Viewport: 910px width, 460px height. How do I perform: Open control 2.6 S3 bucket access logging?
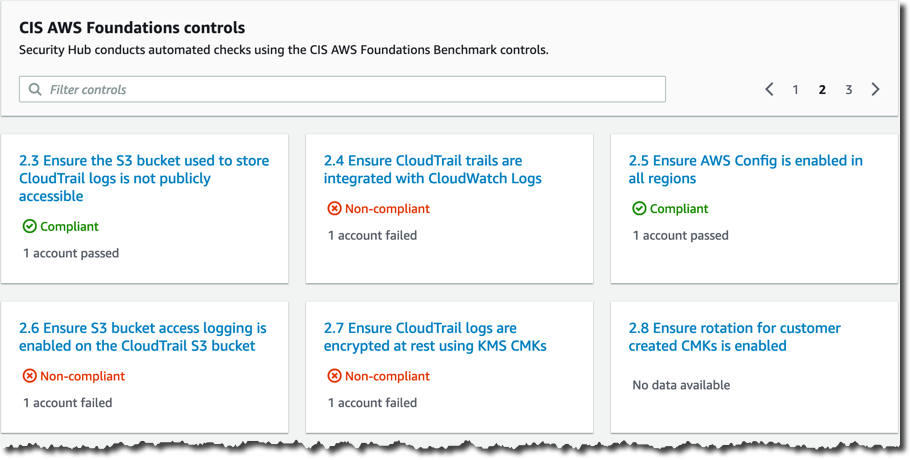[143, 337]
